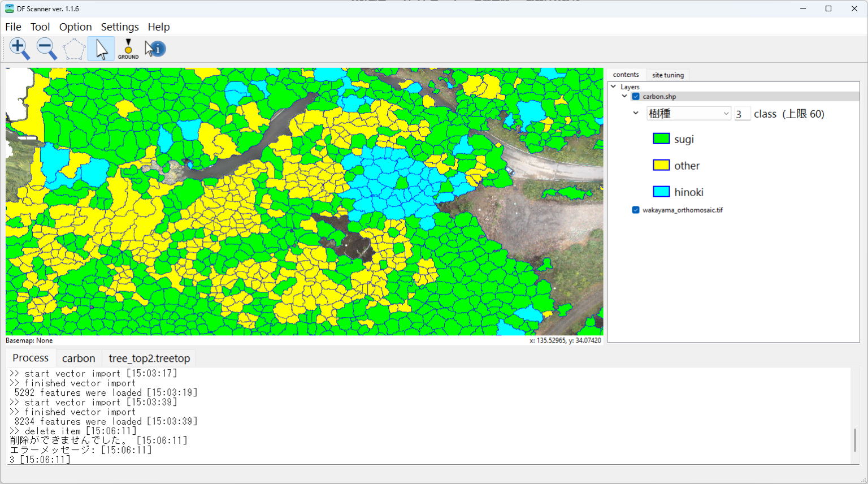The height and width of the screenshot is (484, 868).
Task: Click the green sugi color swatch
Action: (661, 138)
